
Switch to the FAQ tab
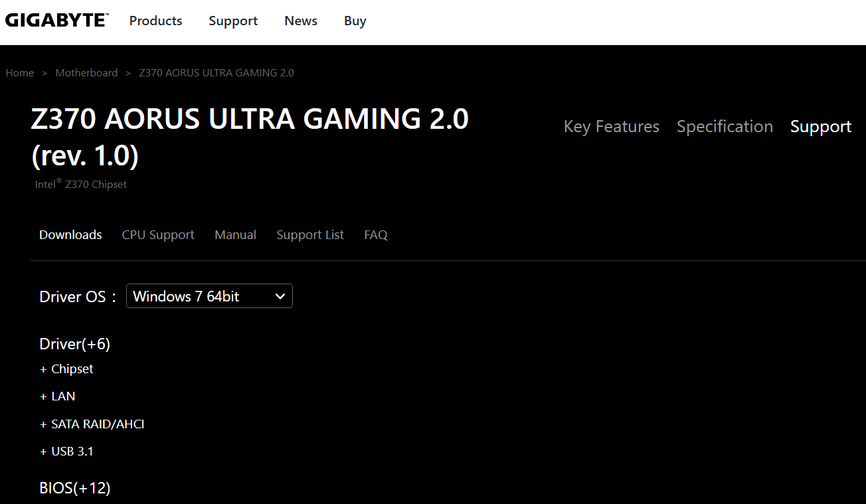[376, 235]
